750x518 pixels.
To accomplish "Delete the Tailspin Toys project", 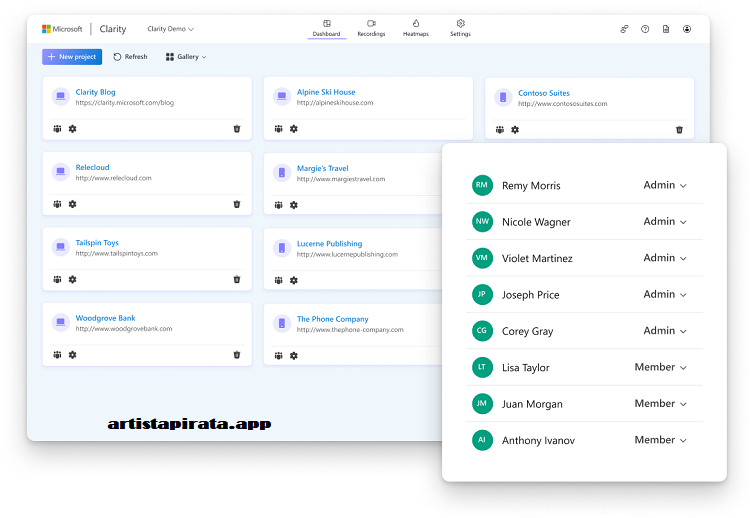I will pos(237,279).
